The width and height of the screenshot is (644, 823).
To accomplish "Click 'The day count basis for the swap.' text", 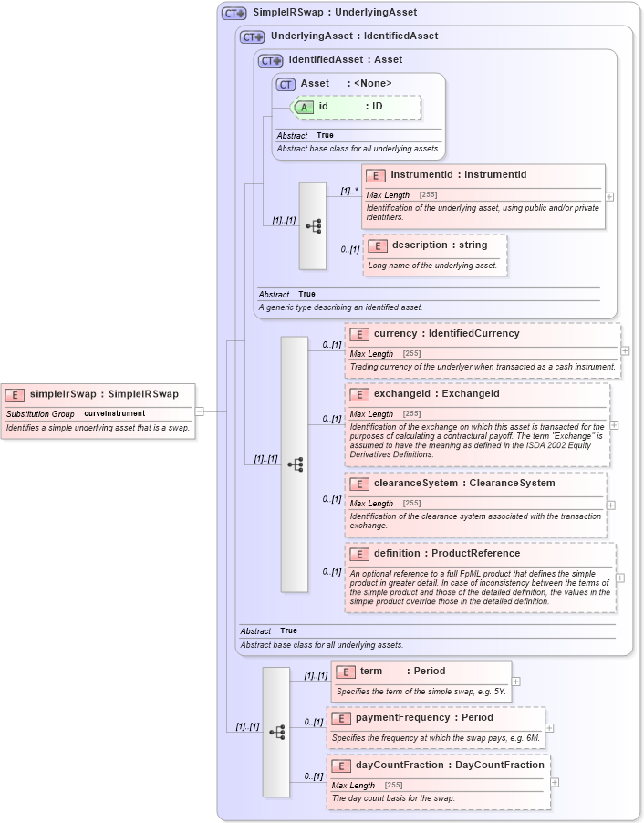I will (393, 798).
